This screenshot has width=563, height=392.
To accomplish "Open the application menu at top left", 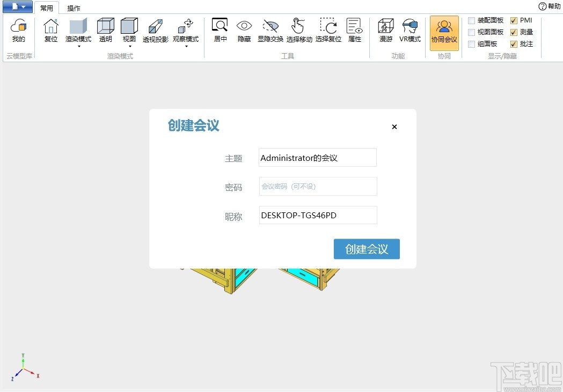I will (x=16, y=6).
